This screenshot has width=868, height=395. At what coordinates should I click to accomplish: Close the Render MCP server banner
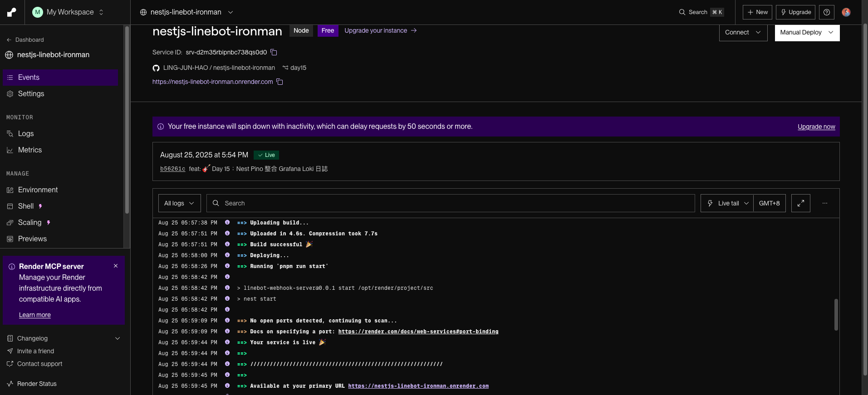116,266
